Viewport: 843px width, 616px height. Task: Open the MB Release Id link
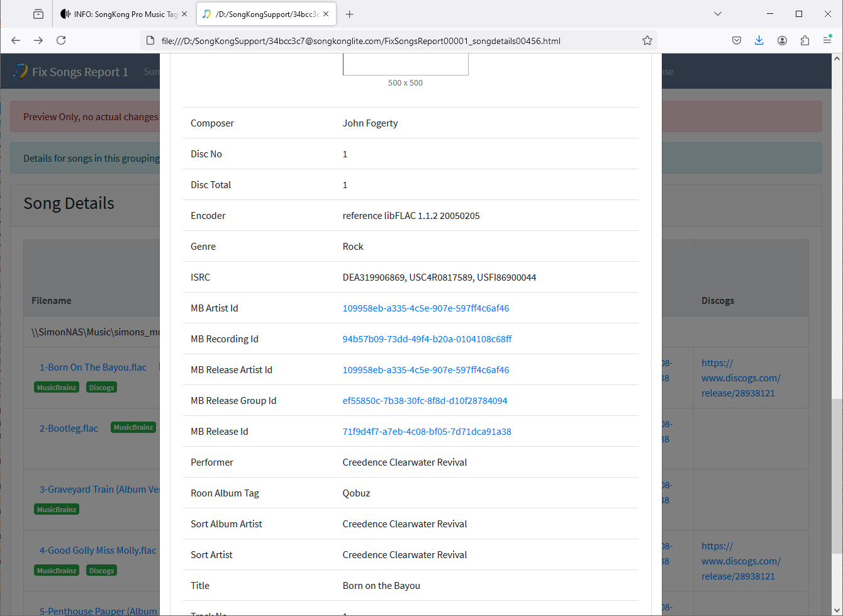tap(427, 432)
